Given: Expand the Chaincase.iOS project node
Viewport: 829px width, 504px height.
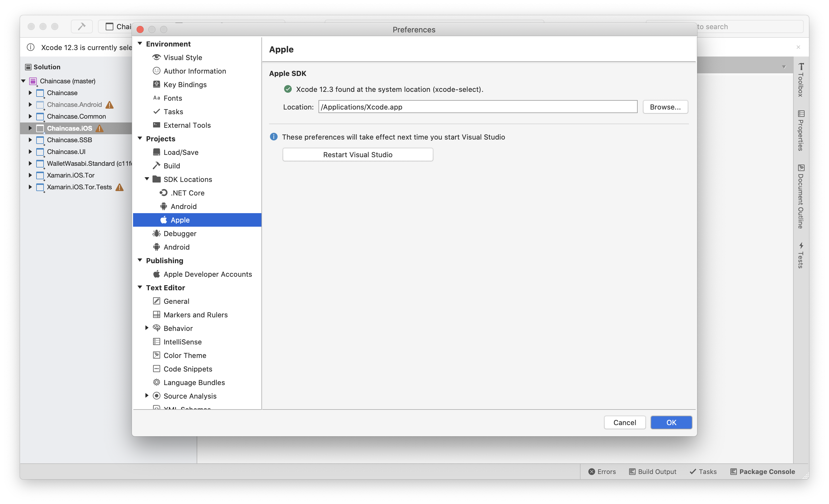Looking at the screenshot, I should [30, 128].
